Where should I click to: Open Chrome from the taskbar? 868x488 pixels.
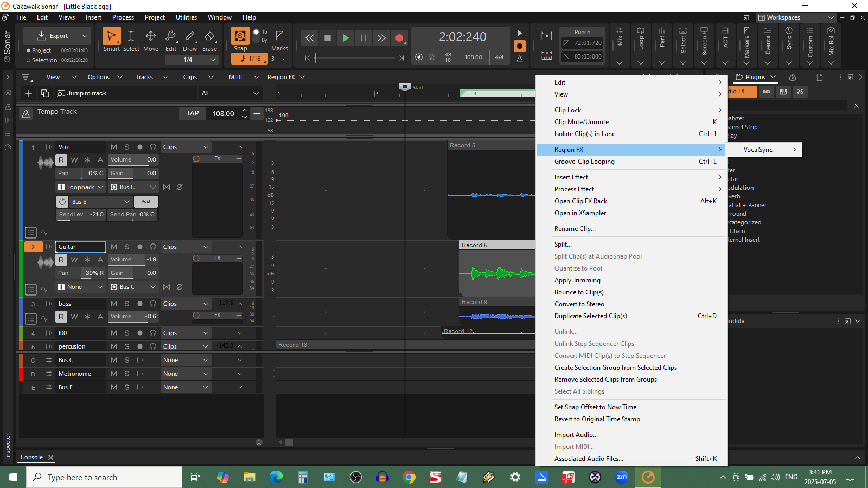410,477
